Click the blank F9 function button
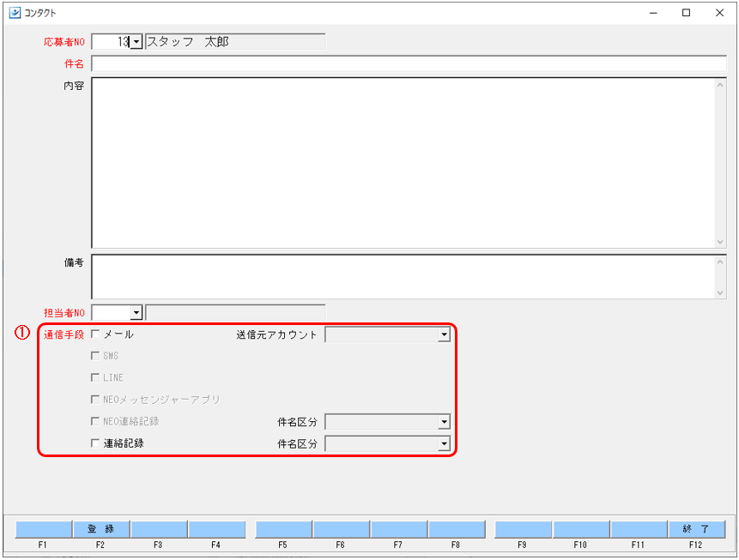Viewport: 739px width, 560px height. (524, 529)
